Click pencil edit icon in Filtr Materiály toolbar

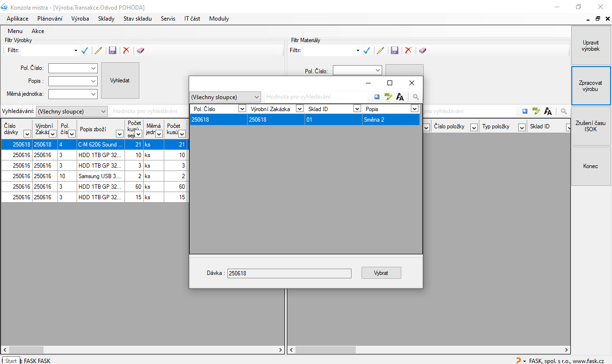point(380,50)
